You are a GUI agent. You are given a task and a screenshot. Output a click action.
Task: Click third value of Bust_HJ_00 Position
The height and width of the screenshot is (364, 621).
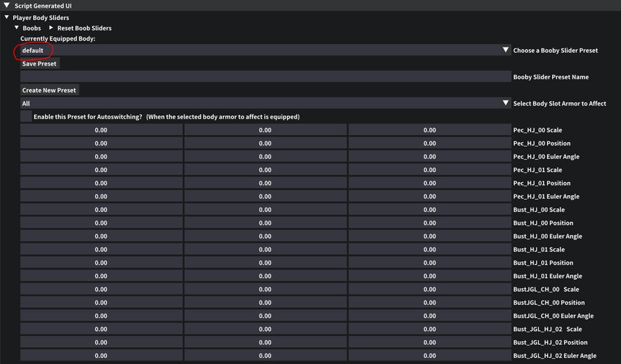(x=429, y=223)
